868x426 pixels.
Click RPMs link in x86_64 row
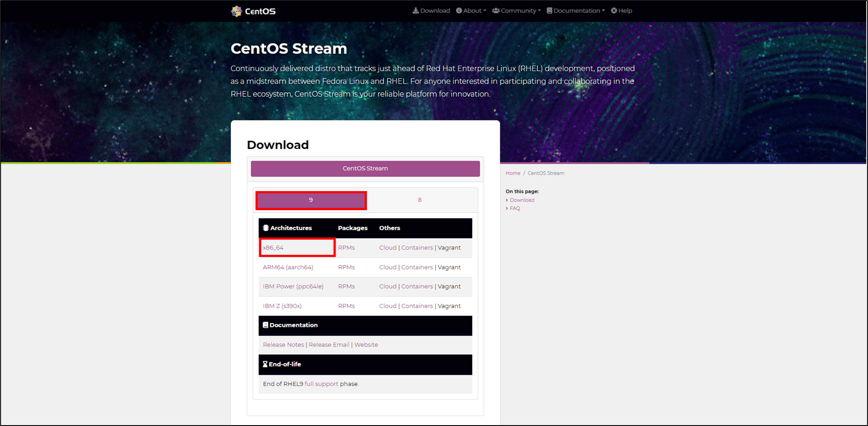(347, 248)
